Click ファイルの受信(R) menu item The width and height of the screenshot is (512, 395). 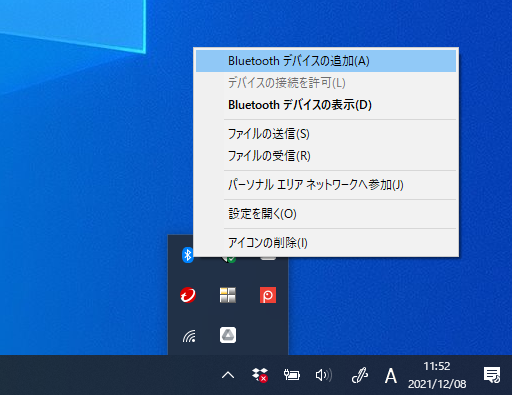coord(326,156)
